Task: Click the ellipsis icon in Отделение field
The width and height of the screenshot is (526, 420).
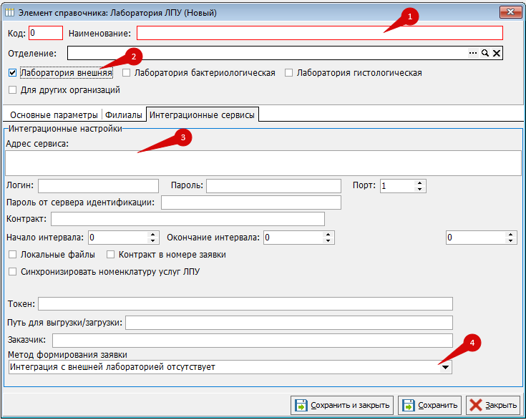Action: click(x=472, y=54)
